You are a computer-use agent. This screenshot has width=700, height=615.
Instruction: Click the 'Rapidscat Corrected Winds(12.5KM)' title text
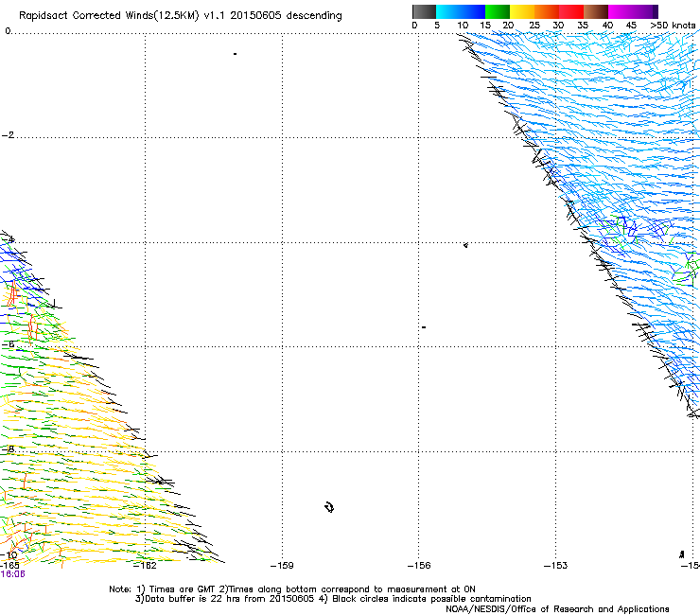coord(109,15)
